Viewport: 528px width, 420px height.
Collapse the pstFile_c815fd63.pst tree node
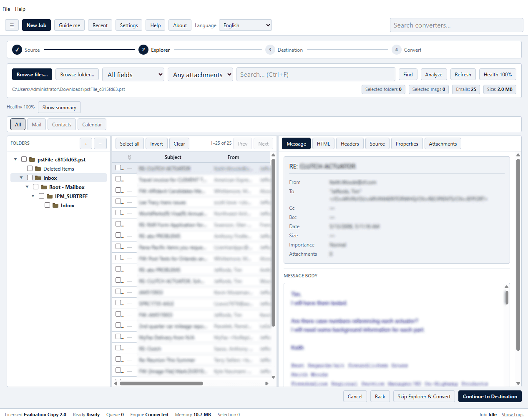[x=15, y=159]
